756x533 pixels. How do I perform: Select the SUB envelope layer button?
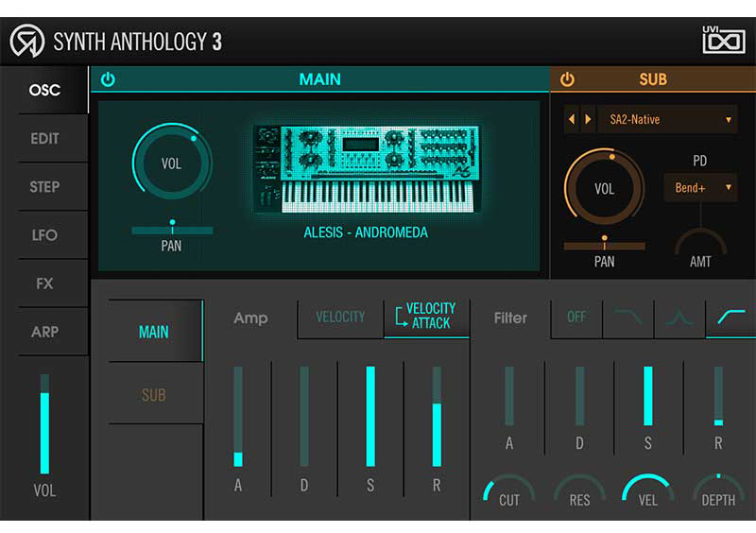(x=154, y=395)
